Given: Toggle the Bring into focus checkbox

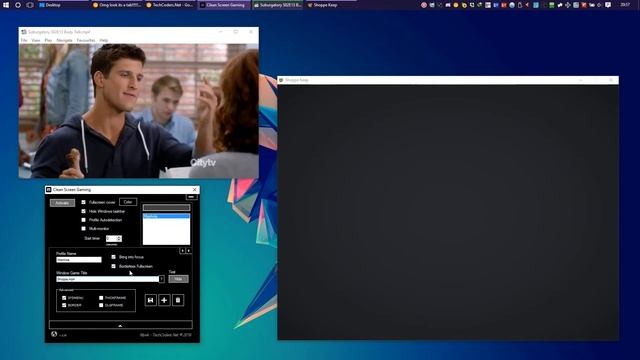Looking at the screenshot, I should point(113,257).
